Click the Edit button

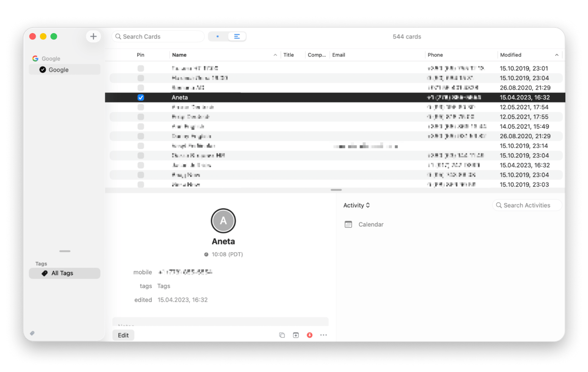pyautogui.click(x=123, y=335)
